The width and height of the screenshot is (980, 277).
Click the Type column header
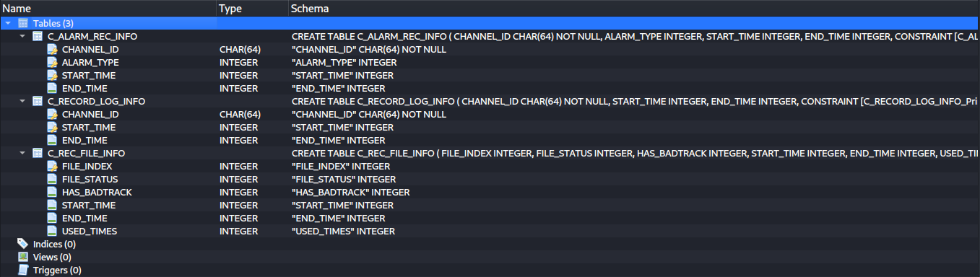click(x=252, y=8)
